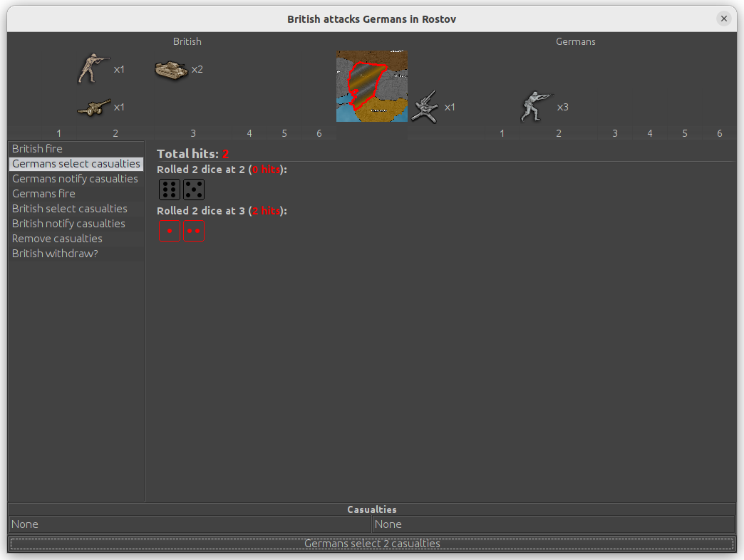Select the 'Remove casualties' step
Screen dimensions: 744x560
click(57, 239)
